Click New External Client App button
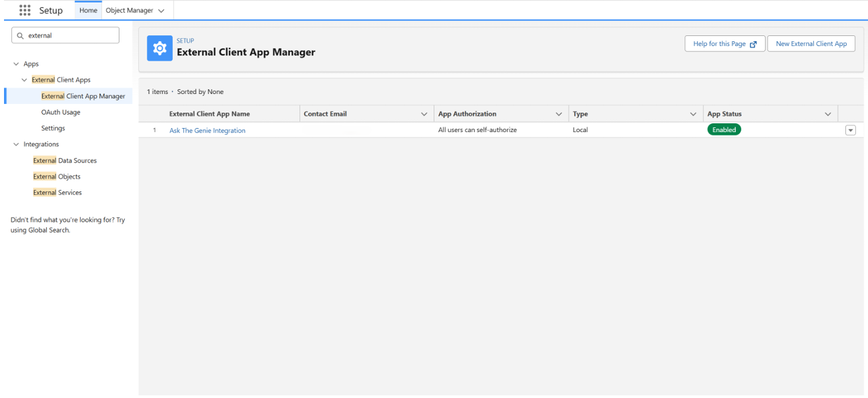Image resolution: width=868 pixels, height=398 pixels. pyautogui.click(x=811, y=44)
